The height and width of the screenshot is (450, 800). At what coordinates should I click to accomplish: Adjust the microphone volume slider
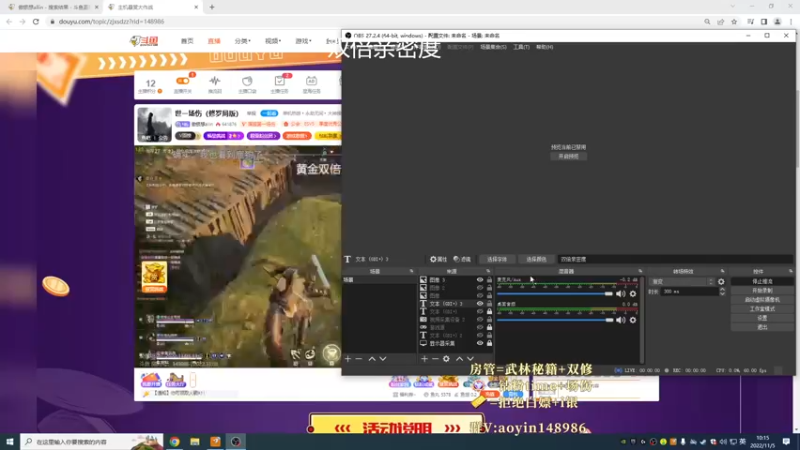555,294
